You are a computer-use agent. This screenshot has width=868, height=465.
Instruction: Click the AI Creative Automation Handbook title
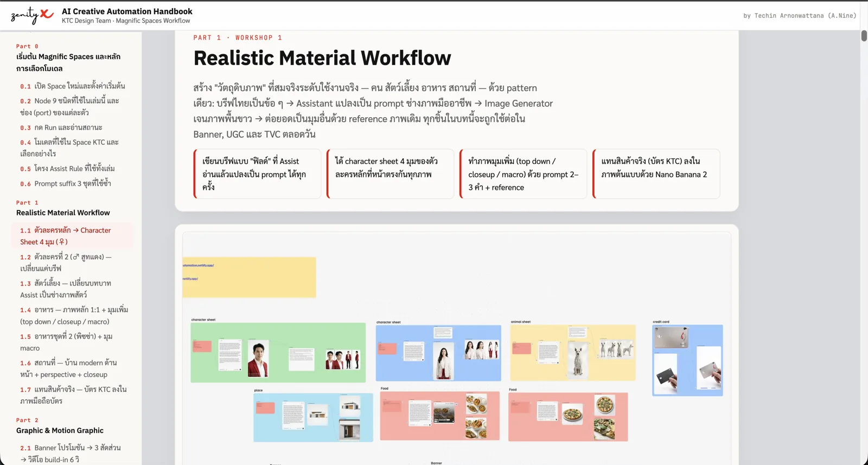click(127, 11)
